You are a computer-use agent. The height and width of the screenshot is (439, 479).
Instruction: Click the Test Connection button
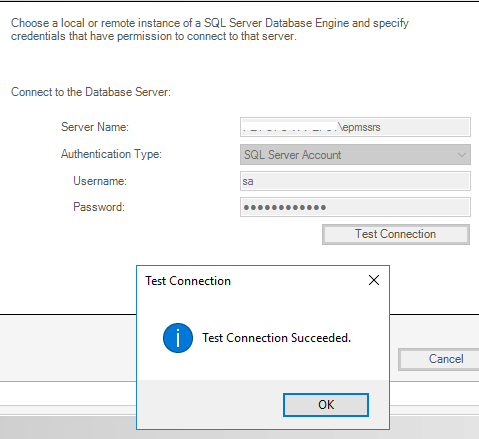396,234
